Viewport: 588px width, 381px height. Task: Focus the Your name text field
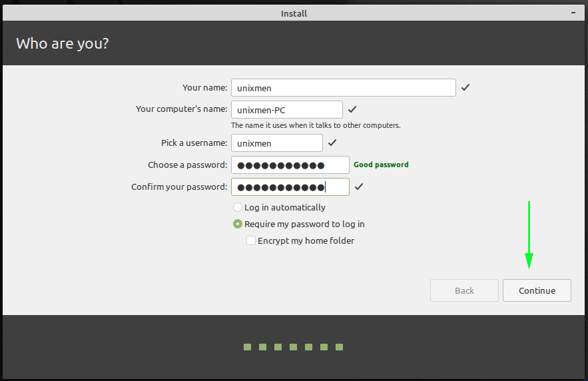(x=343, y=88)
